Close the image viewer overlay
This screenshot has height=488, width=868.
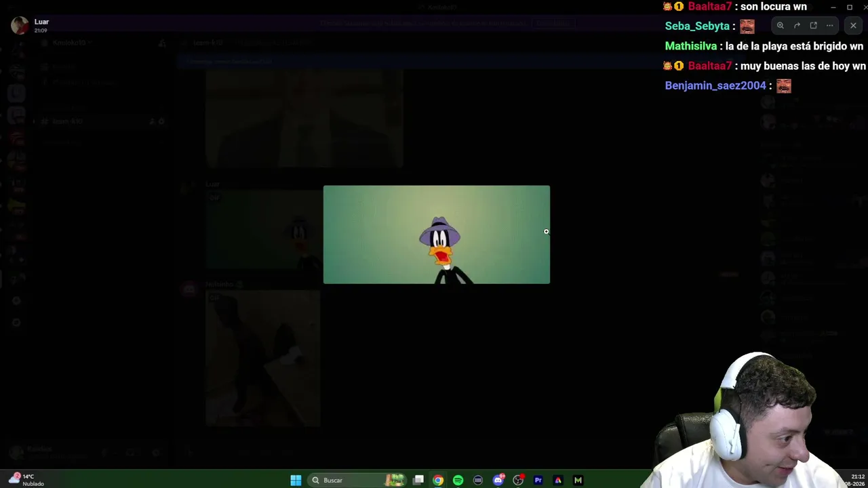point(853,26)
